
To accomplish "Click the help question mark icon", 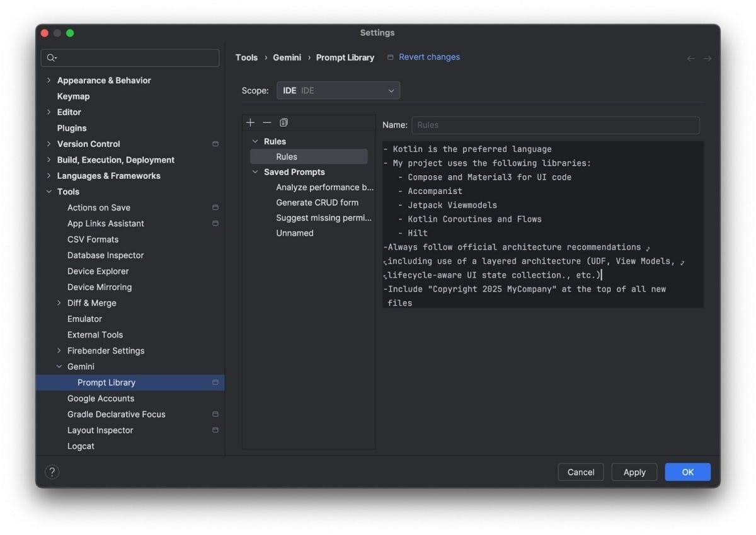I will click(52, 472).
